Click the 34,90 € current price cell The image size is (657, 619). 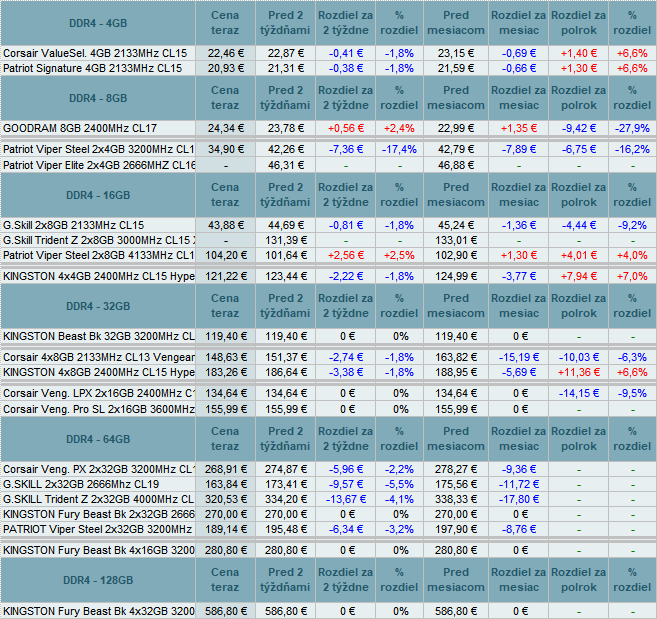tap(225, 150)
